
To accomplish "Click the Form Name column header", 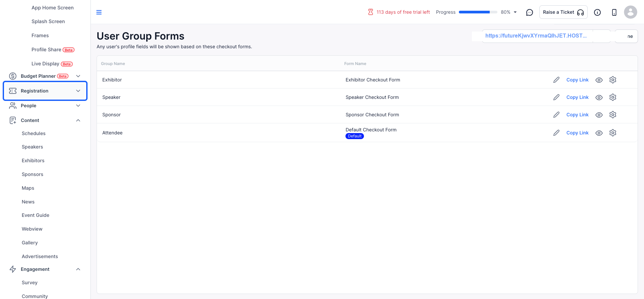I will click(355, 64).
